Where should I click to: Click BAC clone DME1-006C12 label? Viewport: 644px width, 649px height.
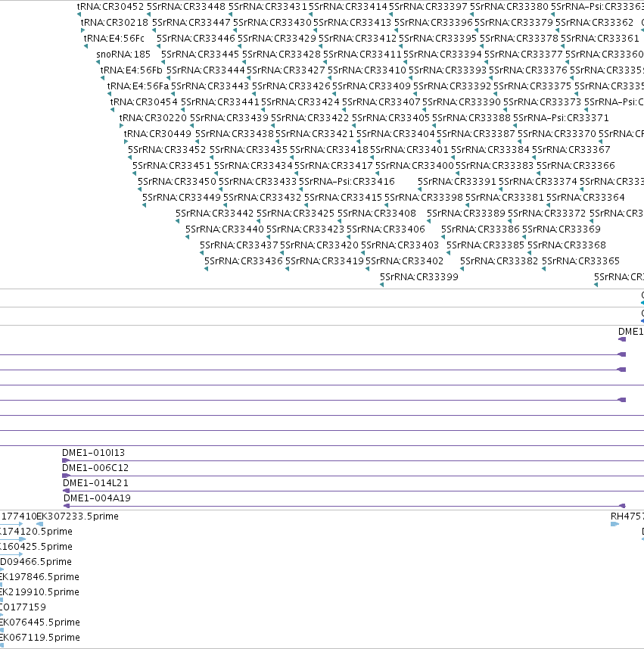point(95,468)
